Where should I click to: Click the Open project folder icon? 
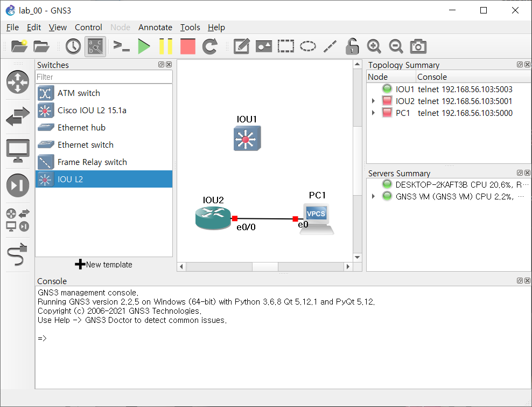click(41, 46)
